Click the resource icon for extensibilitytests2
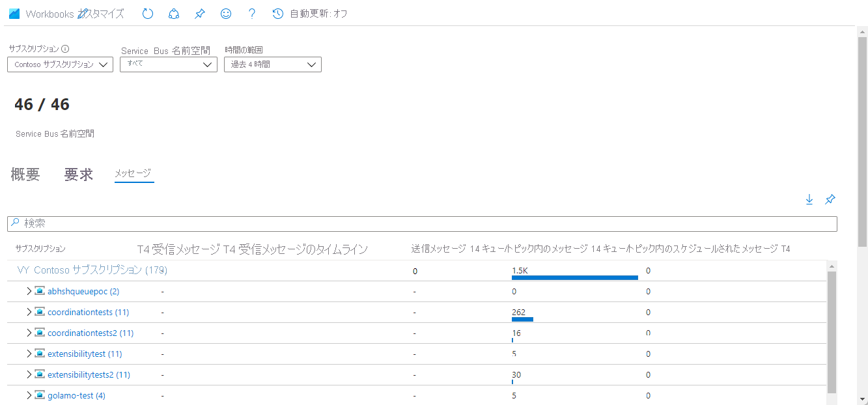 point(40,374)
